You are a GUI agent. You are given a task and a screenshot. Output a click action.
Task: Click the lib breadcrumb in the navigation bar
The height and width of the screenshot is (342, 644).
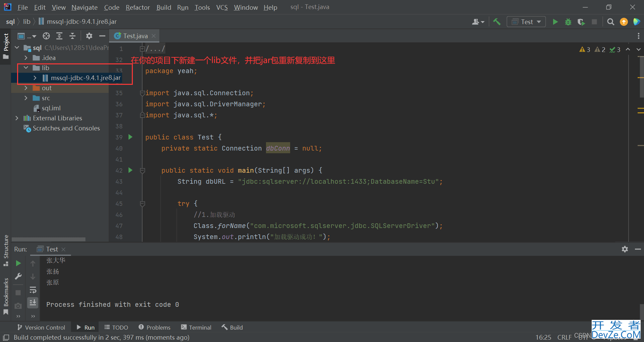pos(27,22)
